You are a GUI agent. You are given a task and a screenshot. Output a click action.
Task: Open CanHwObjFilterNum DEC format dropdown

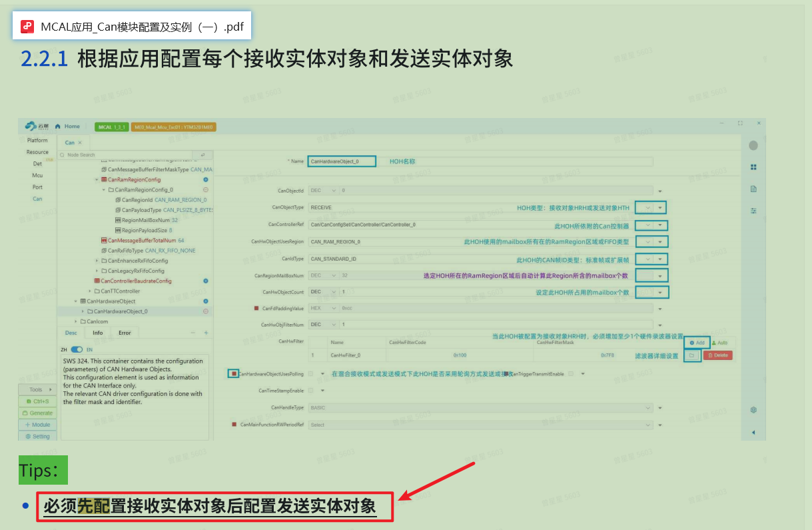pyautogui.click(x=323, y=325)
